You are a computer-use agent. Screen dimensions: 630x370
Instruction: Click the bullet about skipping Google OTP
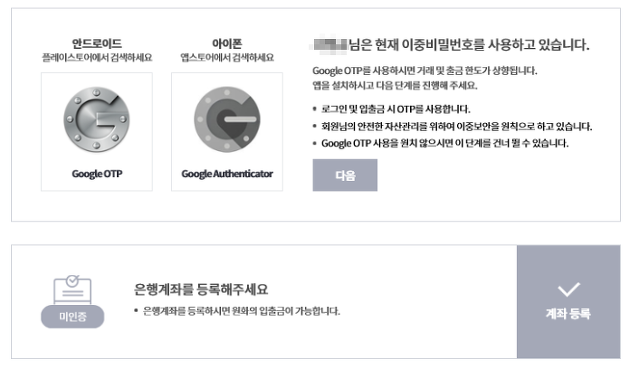[445, 143]
